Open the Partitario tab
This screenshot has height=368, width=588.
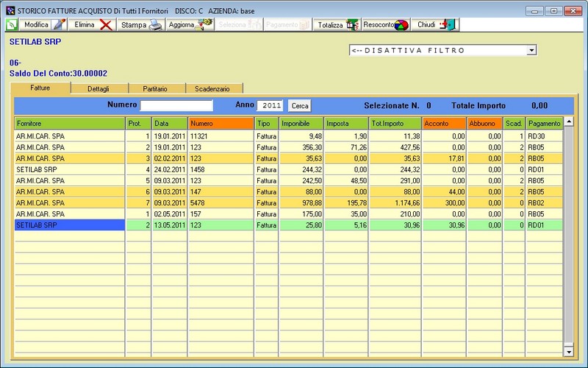[x=155, y=89]
